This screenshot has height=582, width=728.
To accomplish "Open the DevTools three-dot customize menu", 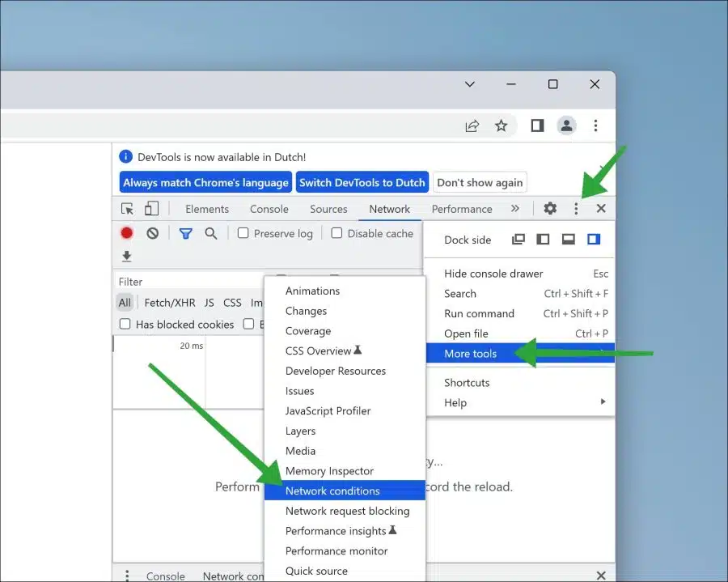I will click(576, 209).
